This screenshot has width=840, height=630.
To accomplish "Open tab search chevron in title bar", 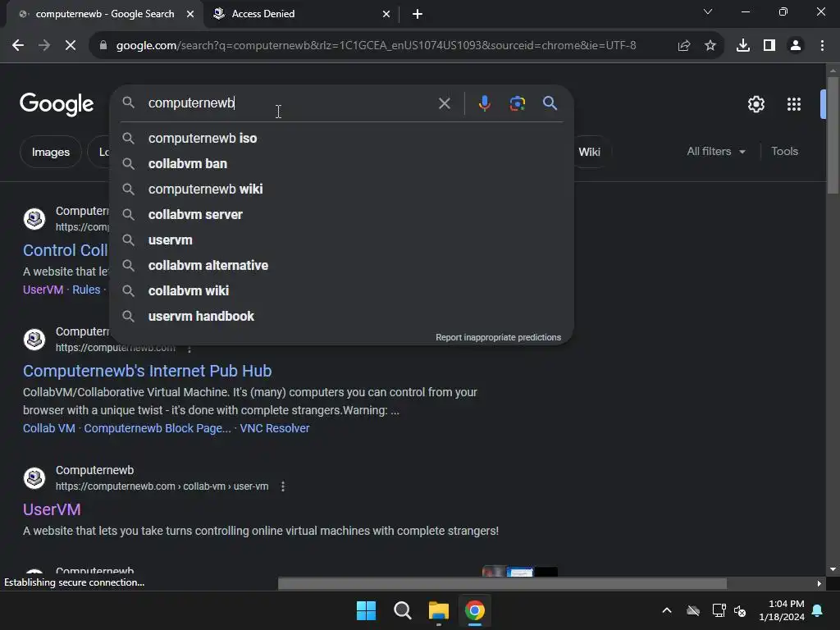I will point(708,11).
